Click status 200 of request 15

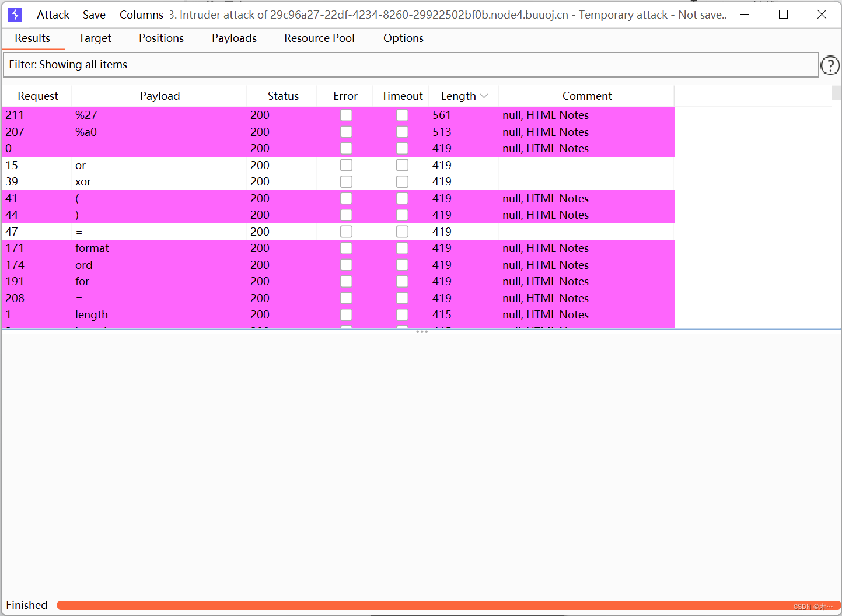tap(260, 165)
